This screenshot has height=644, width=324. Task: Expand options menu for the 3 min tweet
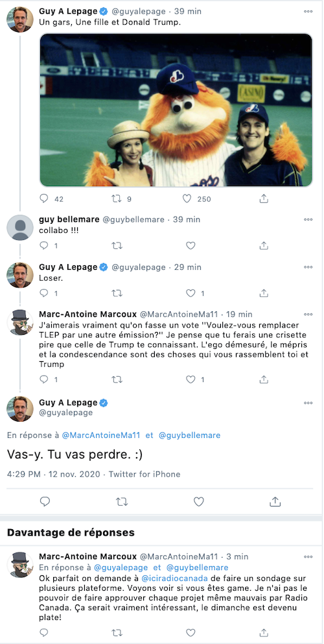pos(308,556)
